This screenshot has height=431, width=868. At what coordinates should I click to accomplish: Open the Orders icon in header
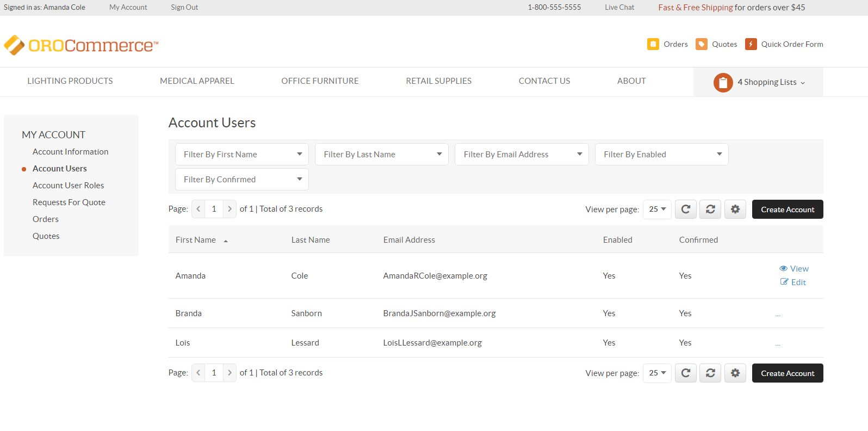point(653,44)
